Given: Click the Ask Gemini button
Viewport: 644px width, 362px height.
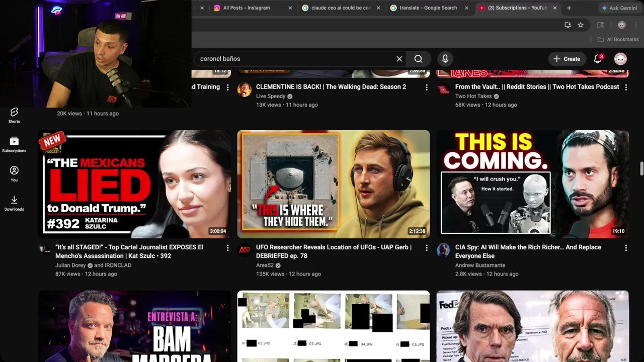Looking at the screenshot, I should click(619, 8).
